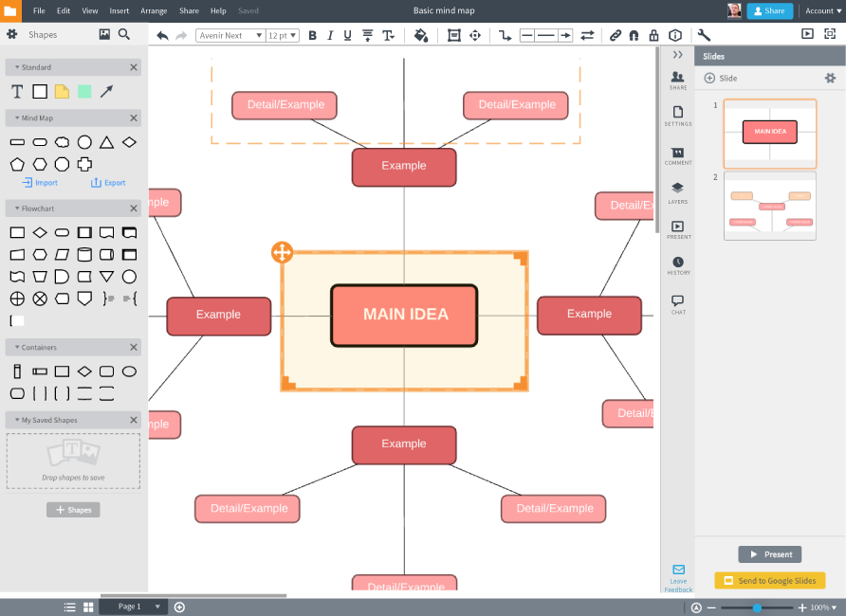Click the Send to Google Slides button
The width and height of the screenshot is (846, 616).
pos(769,580)
